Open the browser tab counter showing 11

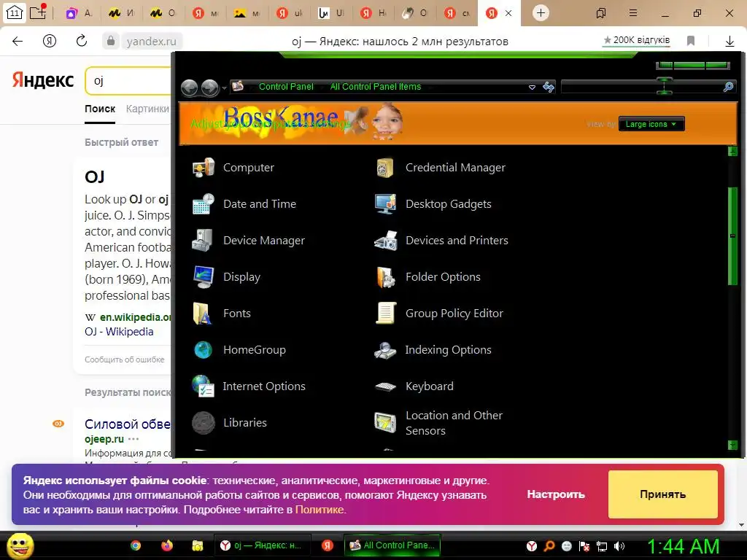(x=15, y=13)
